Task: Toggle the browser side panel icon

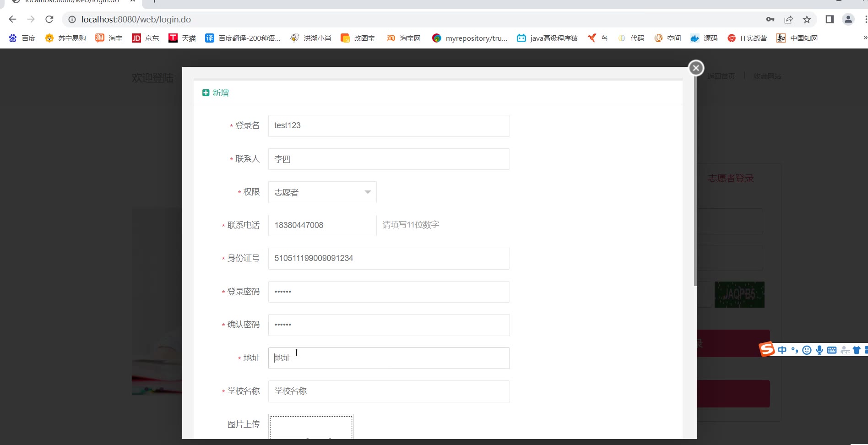Action: 830,19
